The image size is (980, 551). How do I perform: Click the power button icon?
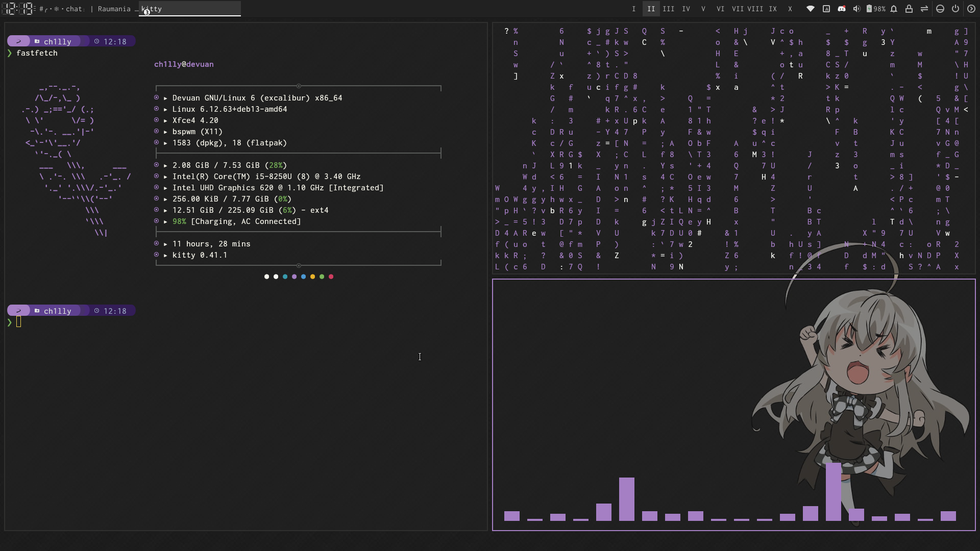point(955,9)
